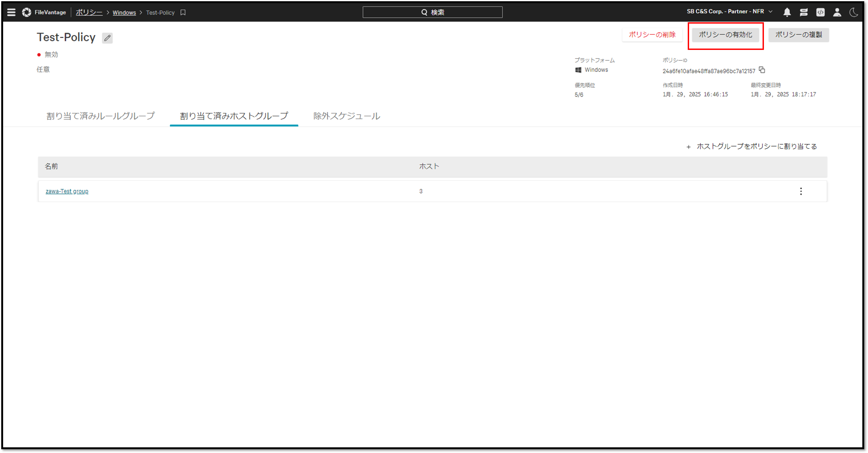Click the FileVantage app title
868x453 pixels.
tap(50, 12)
